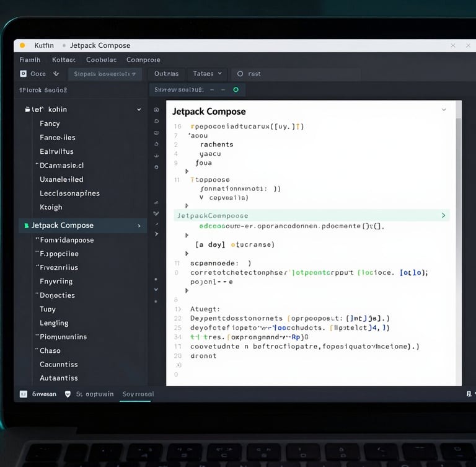Click the bottom-right status bar icon
The image size is (476, 467).
[469, 394]
